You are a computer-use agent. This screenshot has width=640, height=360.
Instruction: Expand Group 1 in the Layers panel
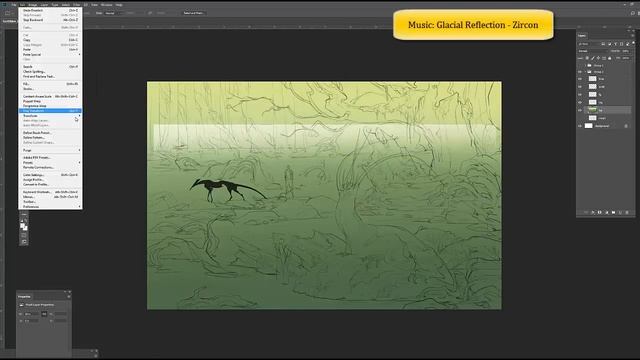pyautogui.click(x=585, y=65)
